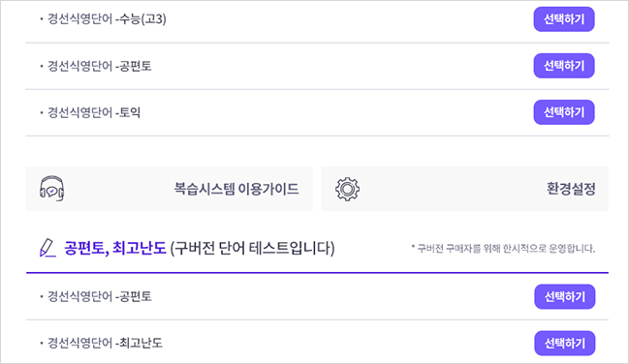This screenshot has height=364, width=629.
Task: Click the upper 경선식영단어 -공편토 list text
Action: [x=100, y=66]
